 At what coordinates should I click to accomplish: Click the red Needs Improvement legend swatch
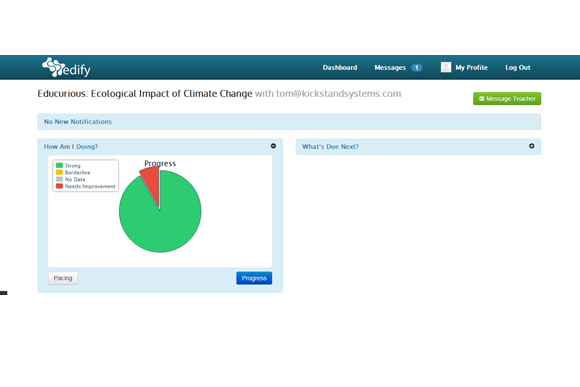point(59,186)
